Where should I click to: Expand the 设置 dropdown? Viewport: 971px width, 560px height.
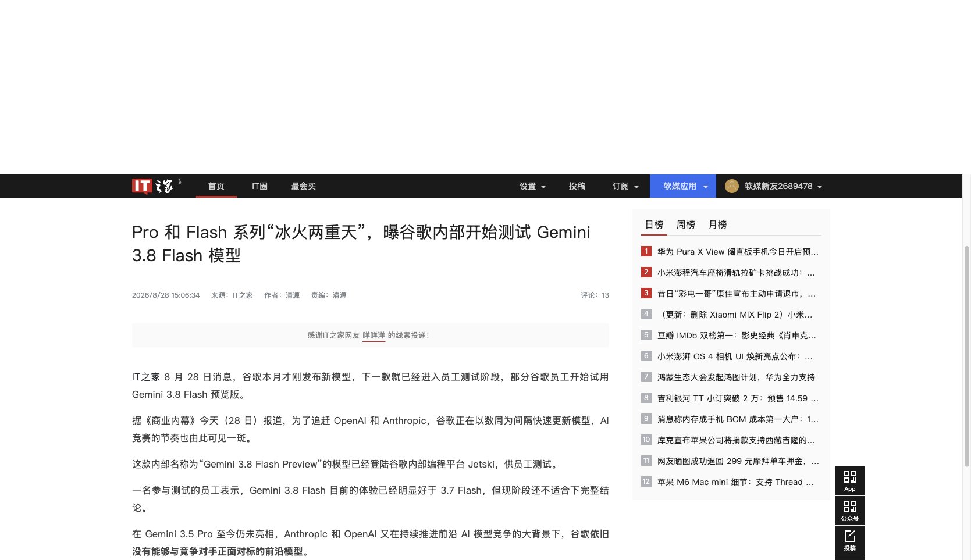pos(533,186)
